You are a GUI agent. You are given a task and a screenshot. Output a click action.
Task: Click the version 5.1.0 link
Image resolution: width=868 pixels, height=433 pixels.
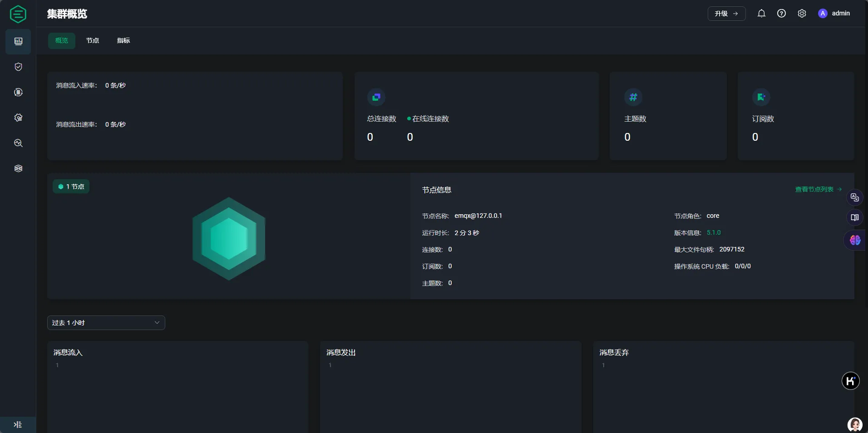click(714, 233)
